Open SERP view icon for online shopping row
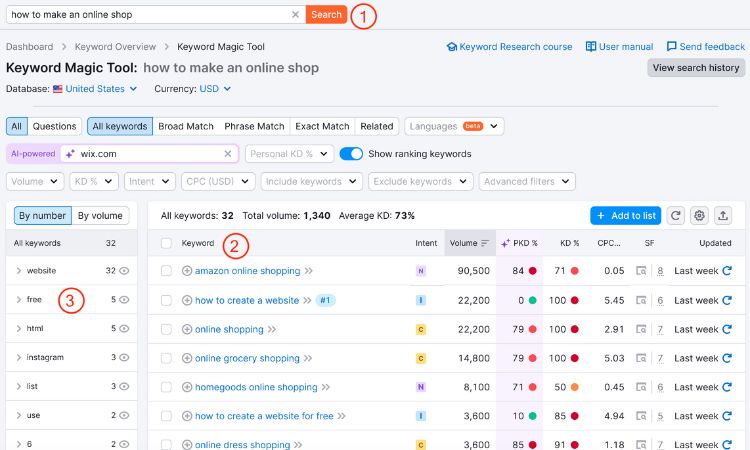The image size is (750, 450). (x=641, y=329)
